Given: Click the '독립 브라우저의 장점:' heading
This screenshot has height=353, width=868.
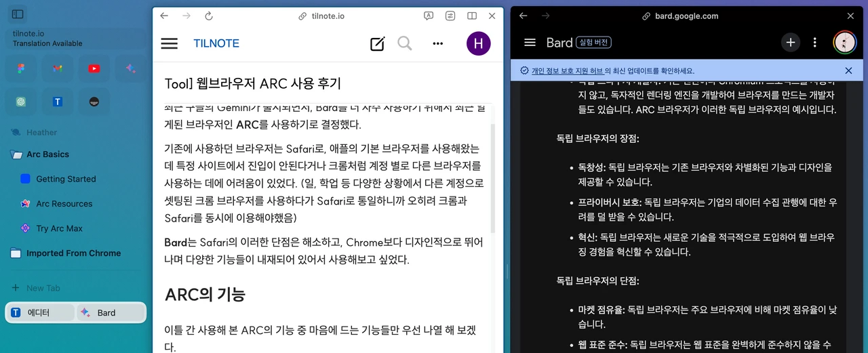Looking at the screenshot, I should point(597,139).
